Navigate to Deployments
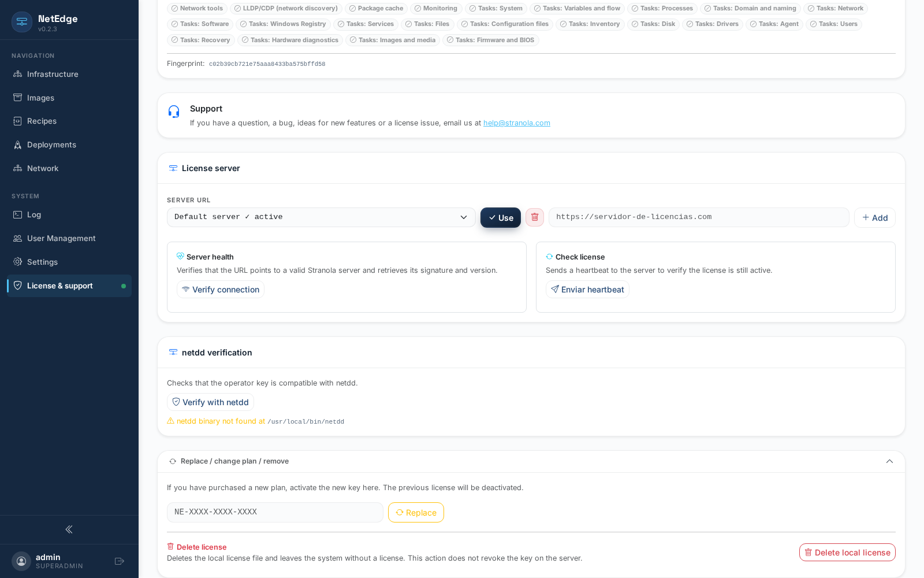 click(x=69, y=144)
